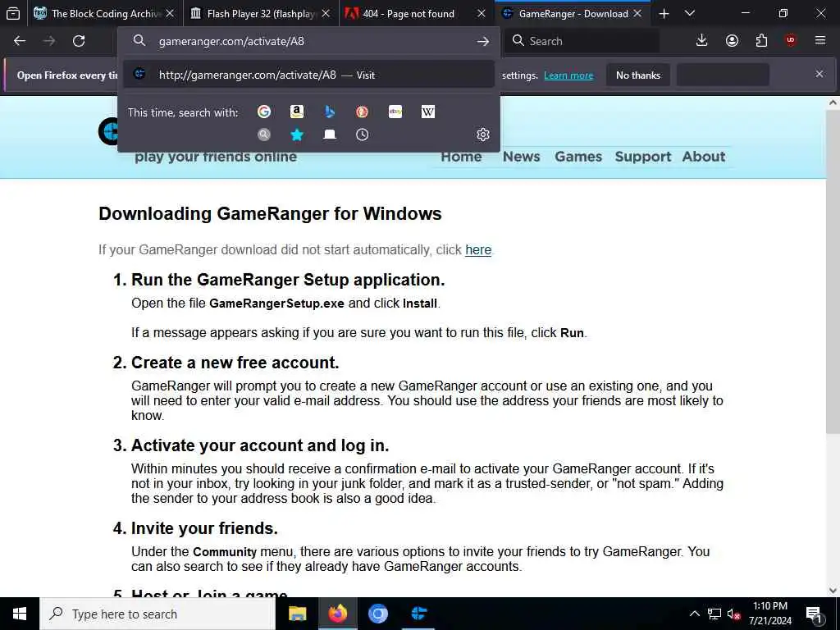Open Firefox View in the tab strip

[x=13, y=13]
